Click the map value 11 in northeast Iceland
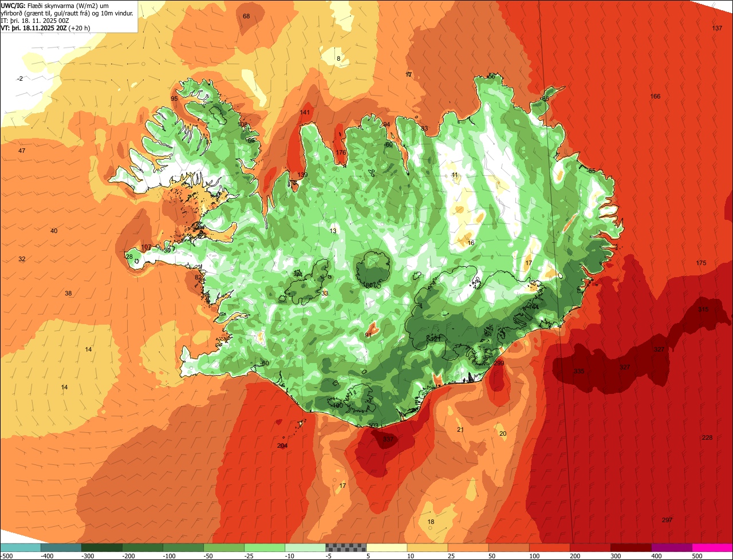The image size is (733, 560). click(x=455, y=175)
